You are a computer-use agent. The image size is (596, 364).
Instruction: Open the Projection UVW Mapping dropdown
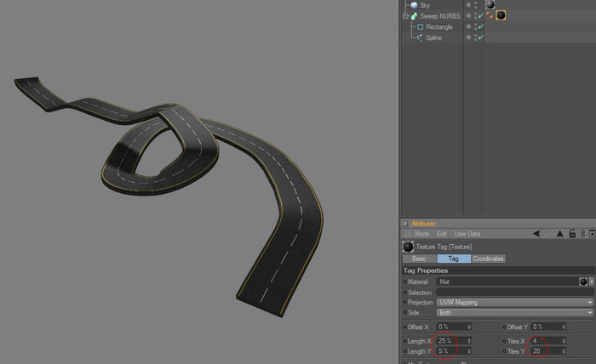(515, 303)
